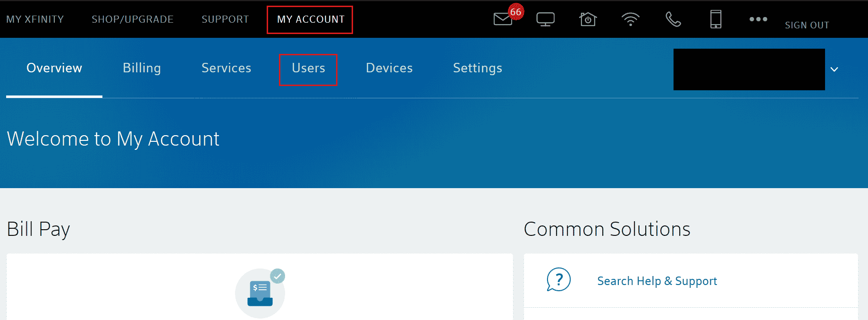Click the SIGN OUT link

coord(807,25)
